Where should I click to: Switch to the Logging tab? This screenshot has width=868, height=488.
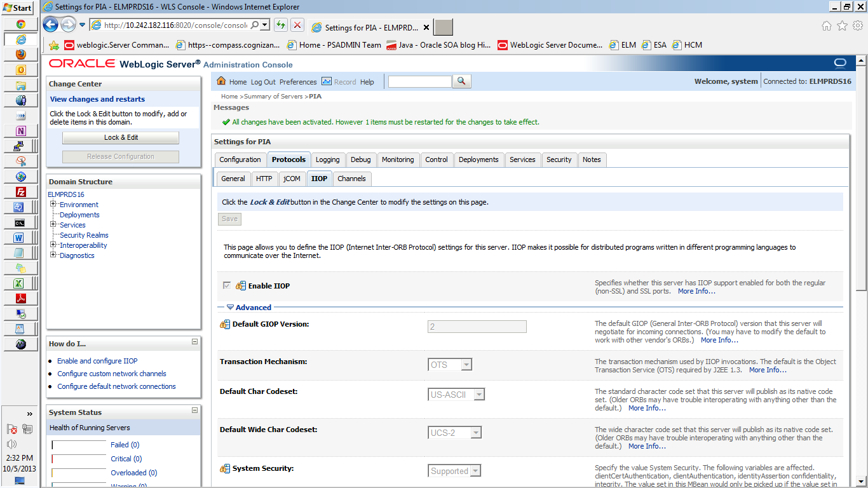pos(327,159)
